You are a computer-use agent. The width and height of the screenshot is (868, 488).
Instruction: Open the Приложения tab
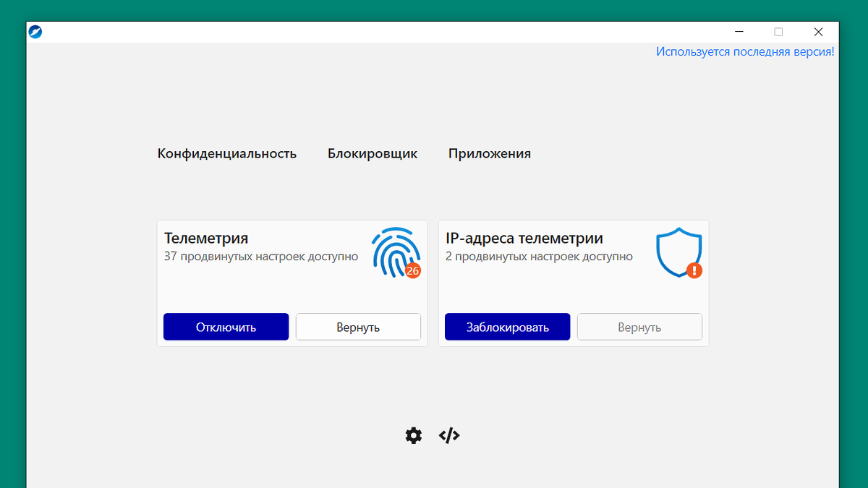[x=490, y=153]
